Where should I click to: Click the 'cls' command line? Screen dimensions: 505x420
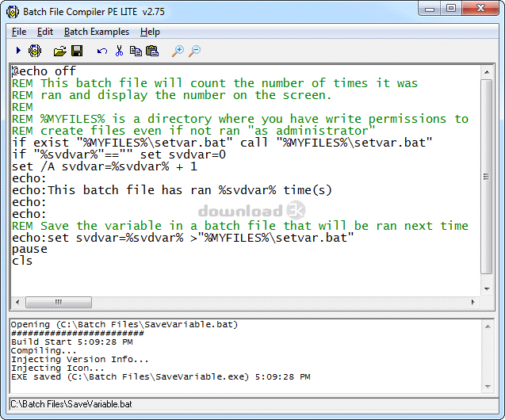22,261
